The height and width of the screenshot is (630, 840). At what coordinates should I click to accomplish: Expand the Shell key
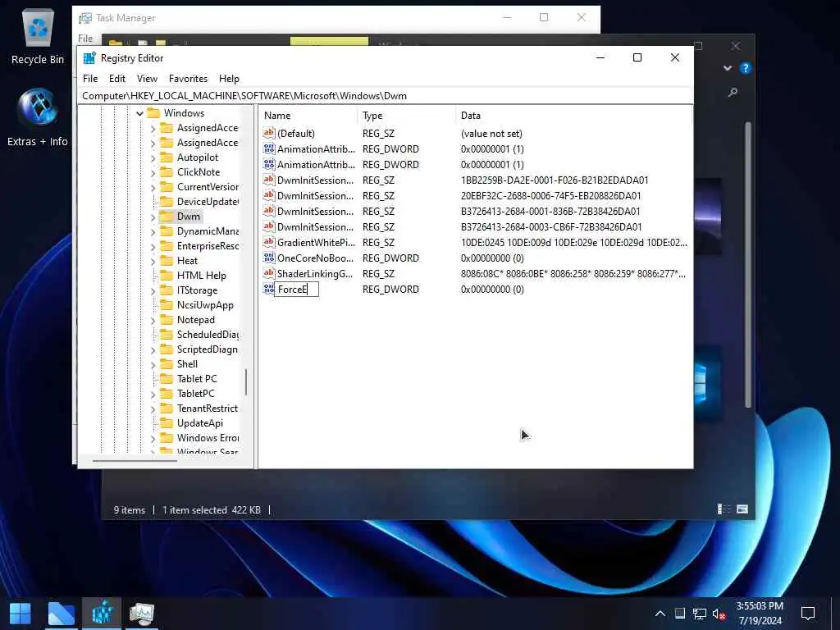pyautogui.click(x=153, y=365)
